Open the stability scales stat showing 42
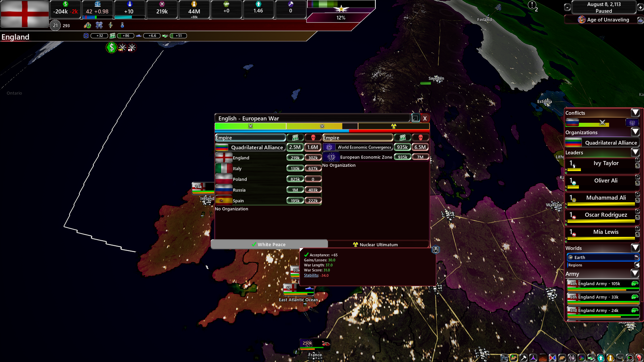Image resolution: width=644 pixels, height=362 pixels. [x=97, y=9]
